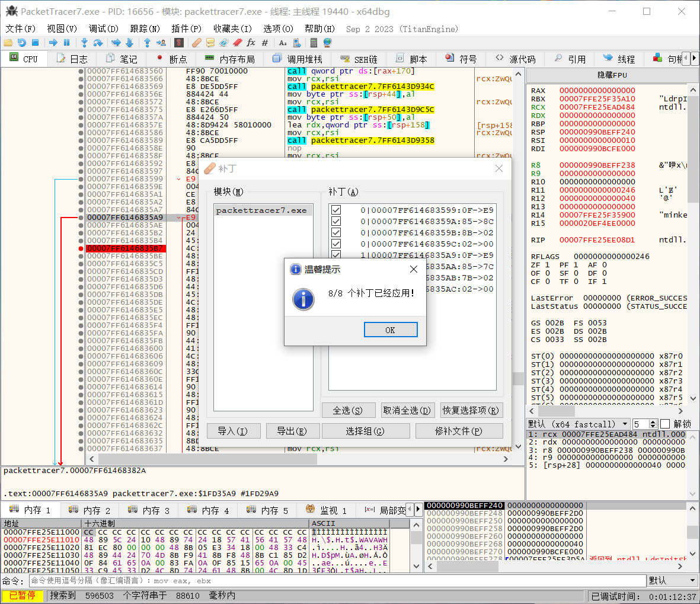Uncheck patch 00007FF61468359C:02->00
Viewport: 700px width, 604px height.
(x=336, y=244)
